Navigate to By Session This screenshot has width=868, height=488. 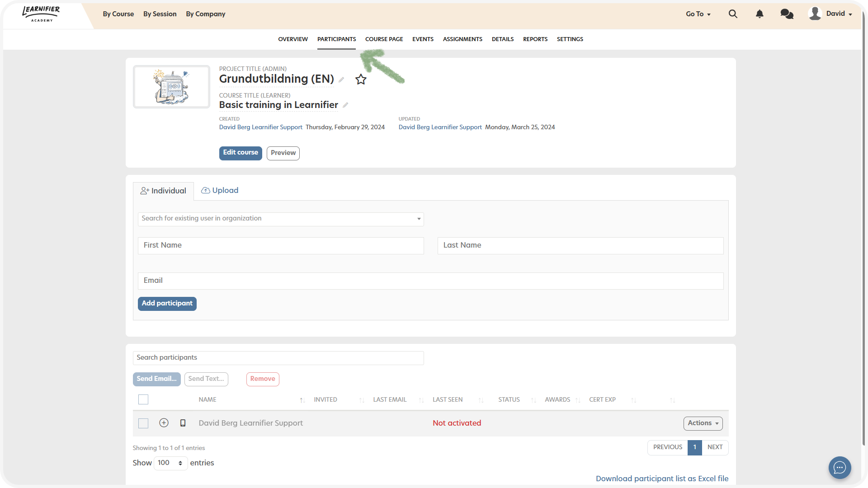(x=160, y=14)
